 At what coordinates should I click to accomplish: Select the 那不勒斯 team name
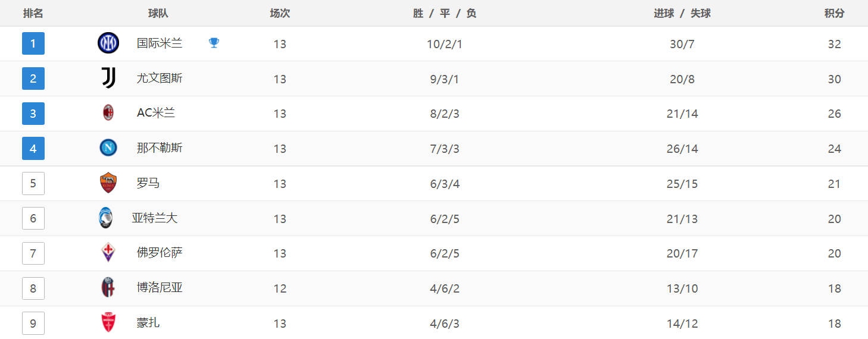click(160, 148)
